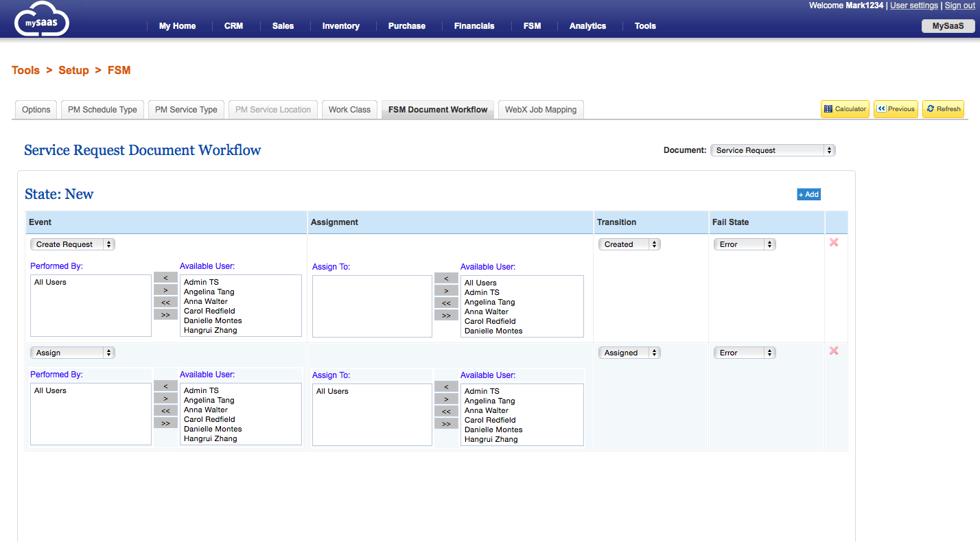Open the FSM menu in top navigation
Viewport: 980px width, 542px height.
[x=532, y=26]
